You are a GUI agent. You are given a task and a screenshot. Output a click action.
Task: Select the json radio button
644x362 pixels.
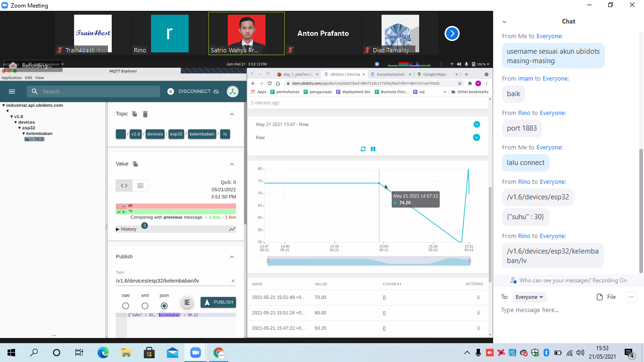coord(164,306)
